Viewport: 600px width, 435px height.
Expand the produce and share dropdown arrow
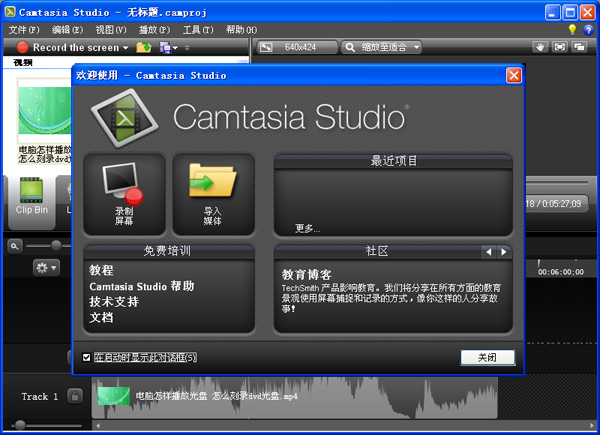coord(175,48)
